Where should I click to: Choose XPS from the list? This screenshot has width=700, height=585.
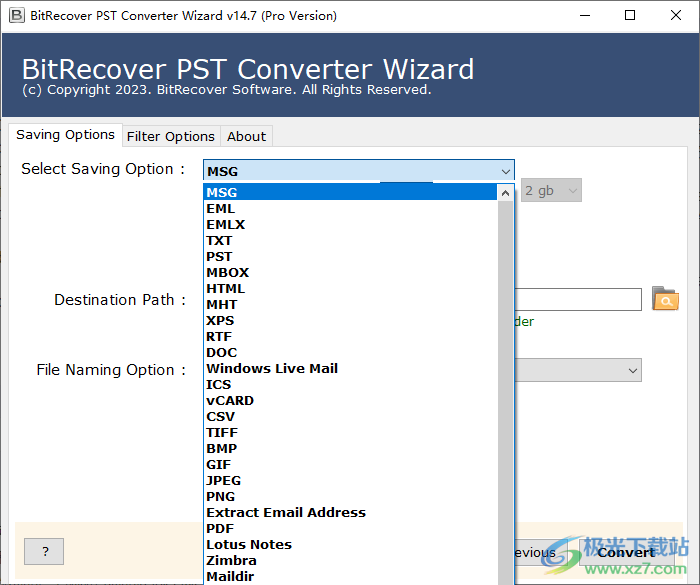(351, 321)
